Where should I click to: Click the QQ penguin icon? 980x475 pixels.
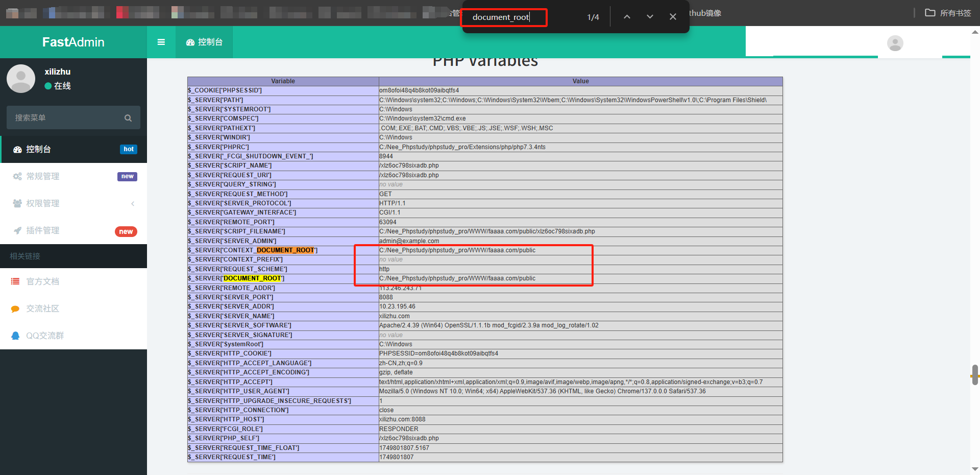[15, 336]
